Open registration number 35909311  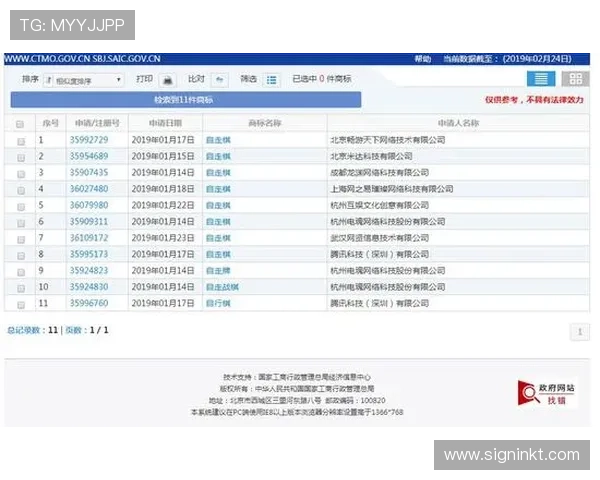(89, 221)
